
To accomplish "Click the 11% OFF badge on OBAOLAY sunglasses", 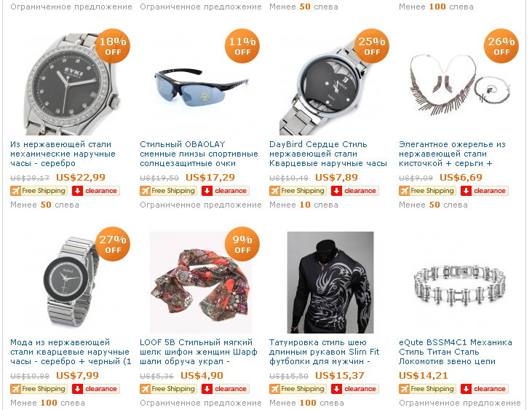I will [x=242, y=46].
